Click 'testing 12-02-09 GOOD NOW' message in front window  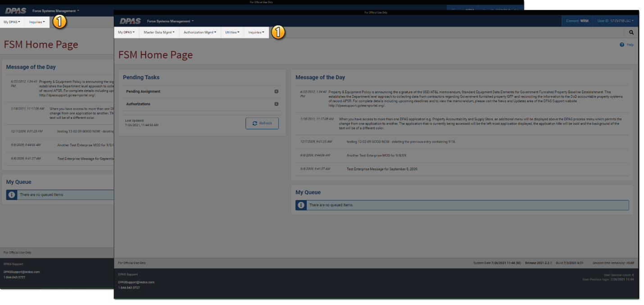pyautogui.click(x=401, y=141)
